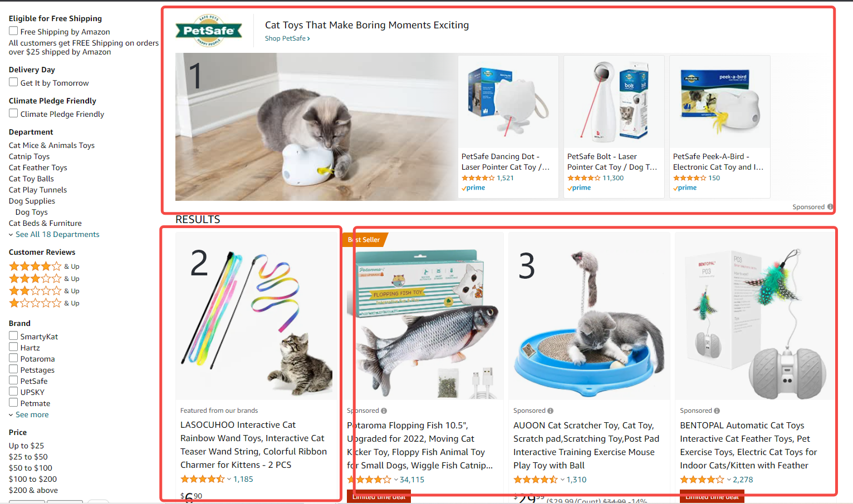The image size is (853, 504).
Task: Choose the Cat Feather Toys department
Action: pos(38,167)
